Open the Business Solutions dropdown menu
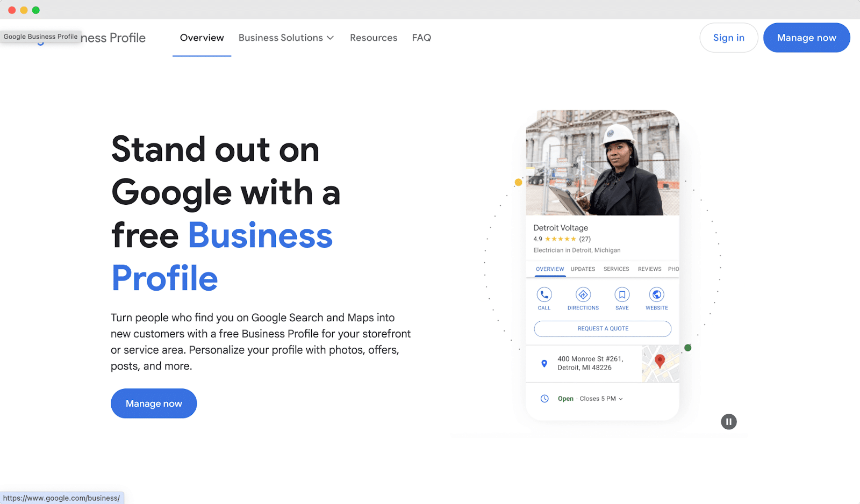The image size is (860, 504). tap(286, 38)
